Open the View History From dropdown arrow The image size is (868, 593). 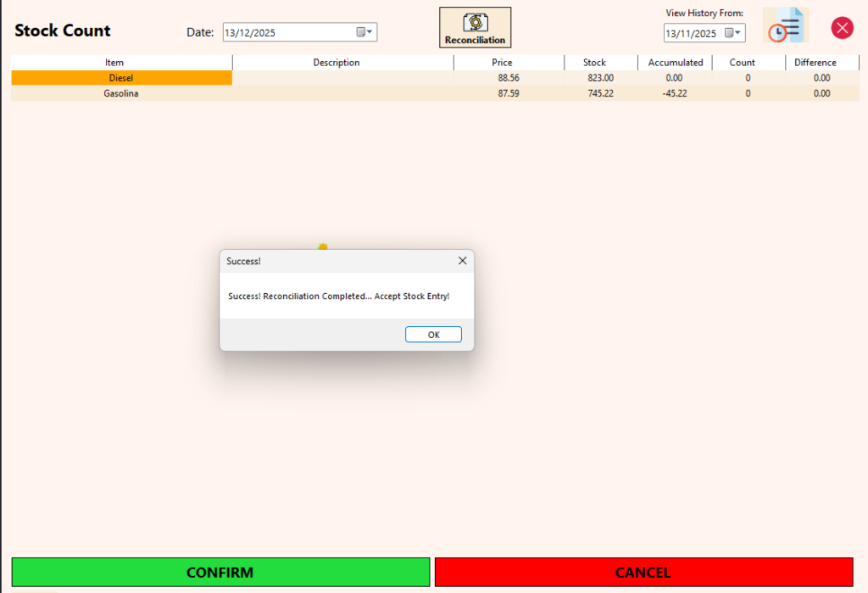(737, 33)
